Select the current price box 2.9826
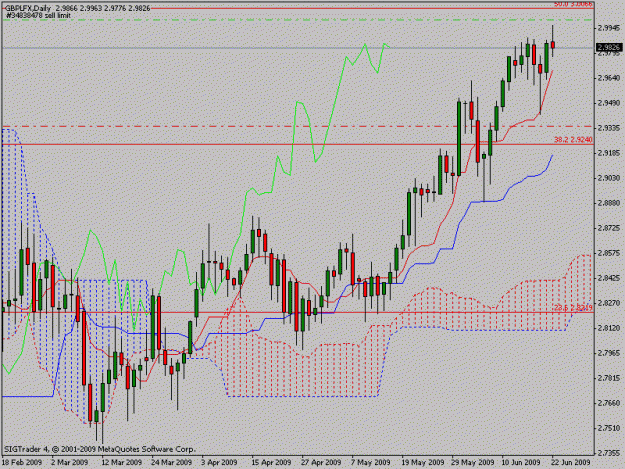This screenshot has height=469, width=625. point(609,48)
